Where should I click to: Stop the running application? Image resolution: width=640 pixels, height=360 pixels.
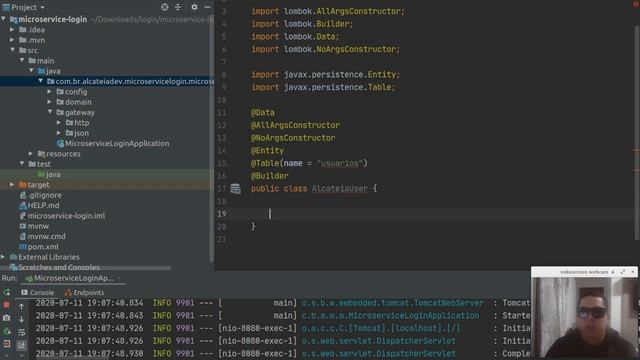pyautogui.click(x=7, y=305)
